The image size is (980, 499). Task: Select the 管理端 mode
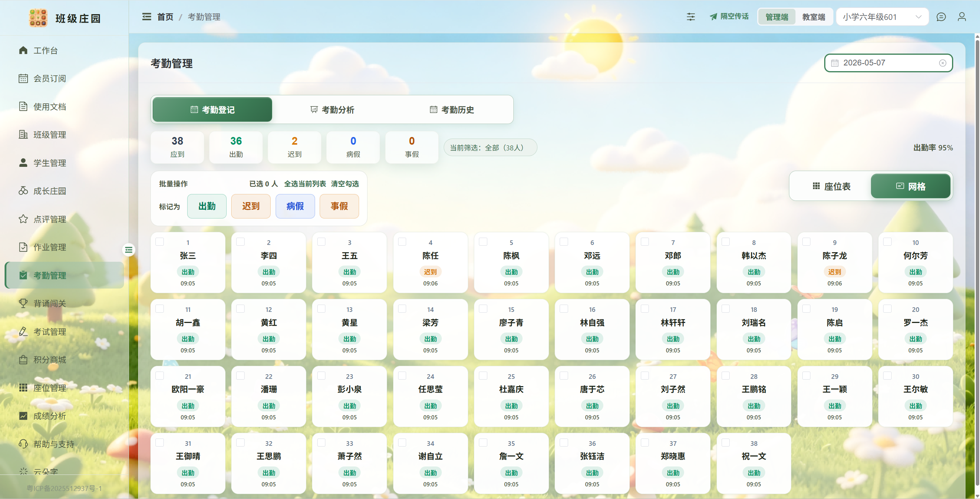(x=777, y=17)
